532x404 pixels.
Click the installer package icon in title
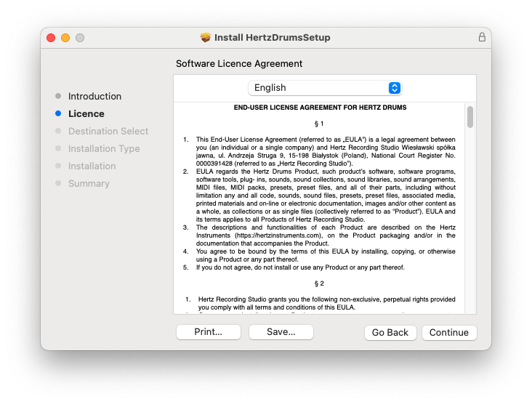click(205, 37)
